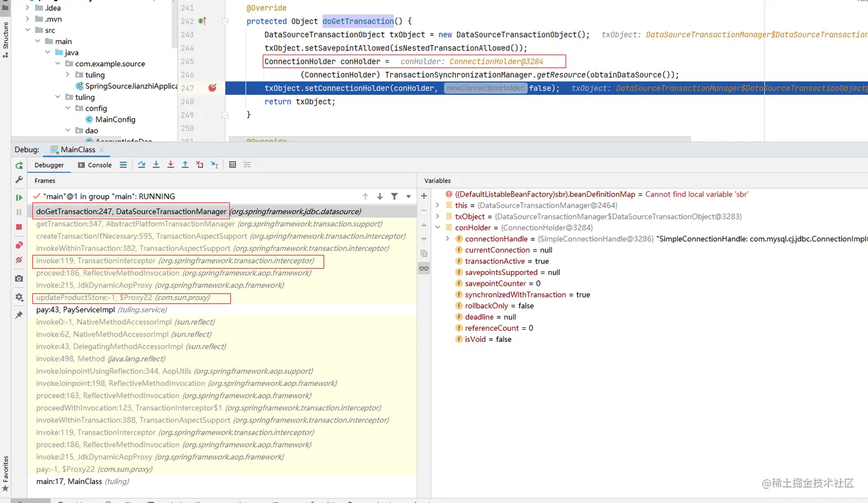Switch to the Debugger tab
868x503 pixels.
point(49,165)
